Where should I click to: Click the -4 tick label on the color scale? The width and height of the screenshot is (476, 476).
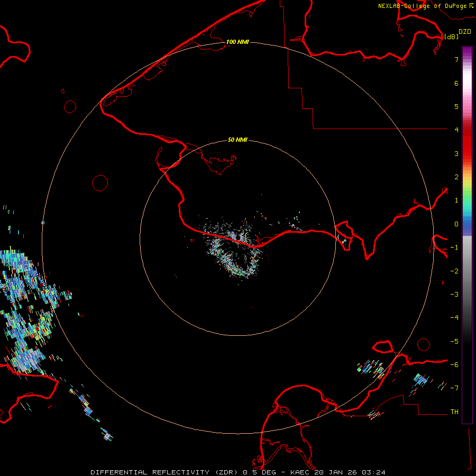point(454,317)
